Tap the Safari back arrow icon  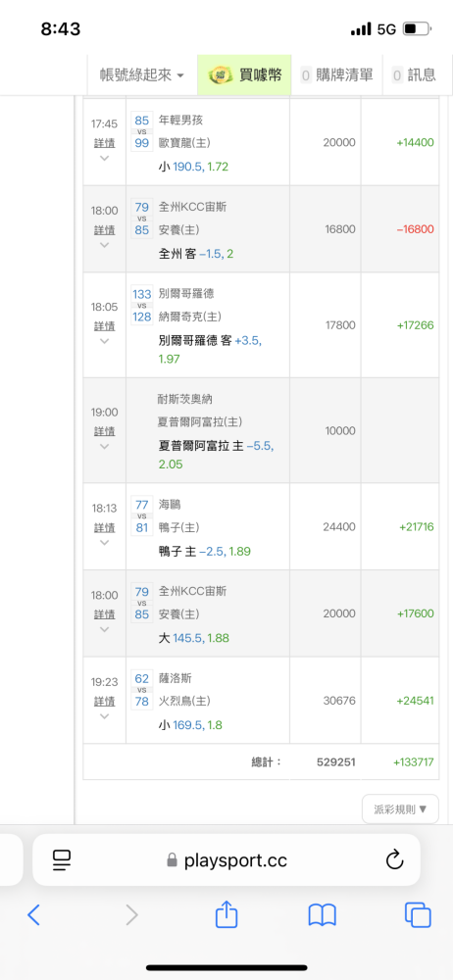tap(33, 915)
